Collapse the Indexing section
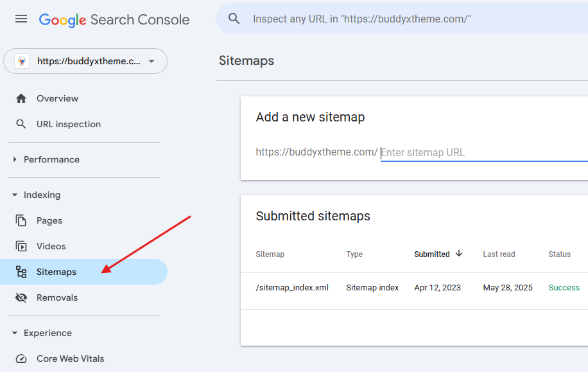This screenshot has height=372, width=588. (15, 195)
